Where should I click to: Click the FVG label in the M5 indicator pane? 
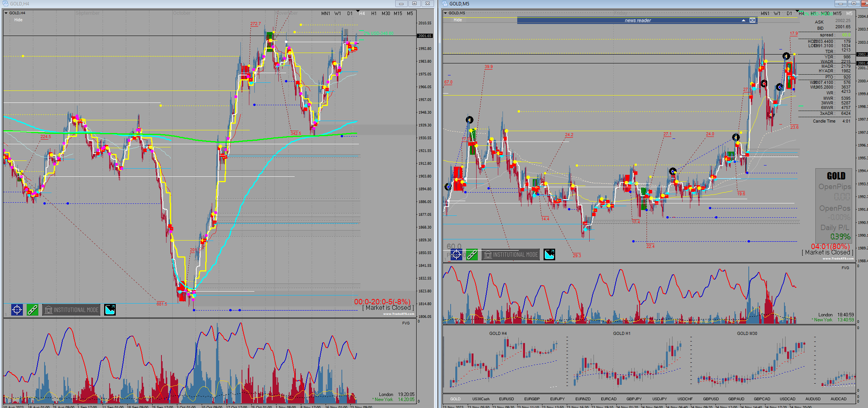pos(845,268)
